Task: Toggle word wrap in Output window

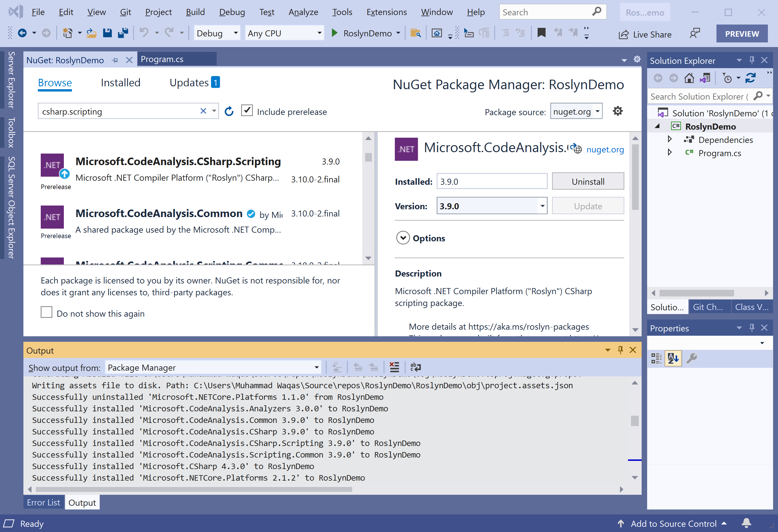Action: (415, 367)
